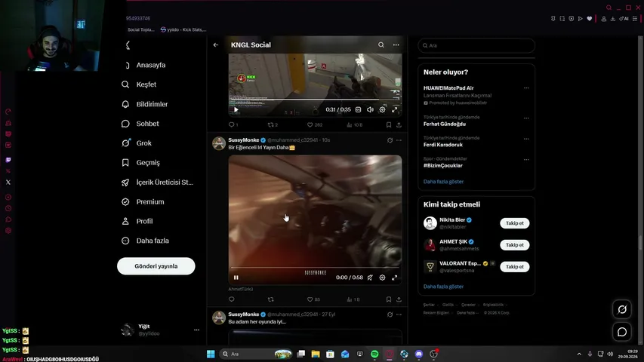
Task: Show more trends under Neler oluyor
Action: [443, 182]
